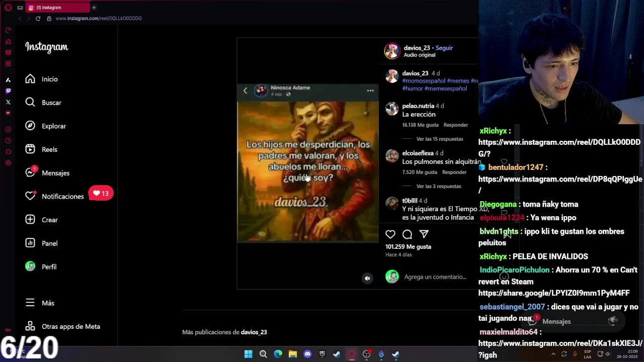Expand Ver las 3 respuestas

point(439,186)
